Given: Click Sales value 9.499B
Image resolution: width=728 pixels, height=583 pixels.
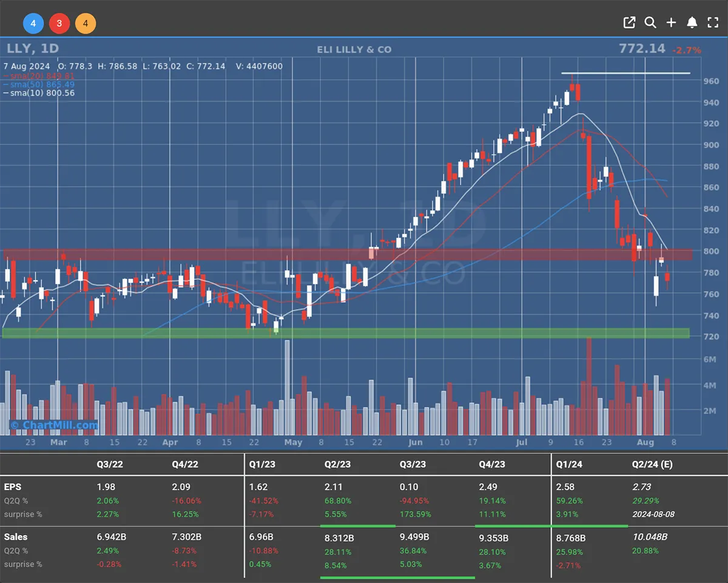Looking at the screenshot, I should [x=414, y=537].
